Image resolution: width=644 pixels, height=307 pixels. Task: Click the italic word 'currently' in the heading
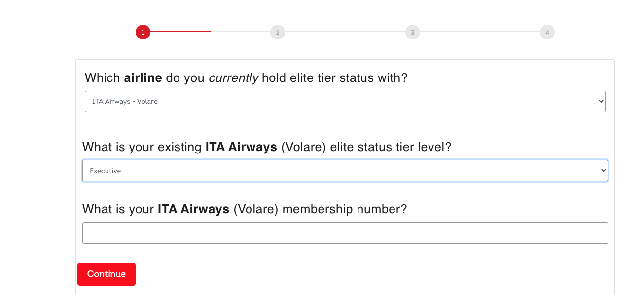pos(234,78)
